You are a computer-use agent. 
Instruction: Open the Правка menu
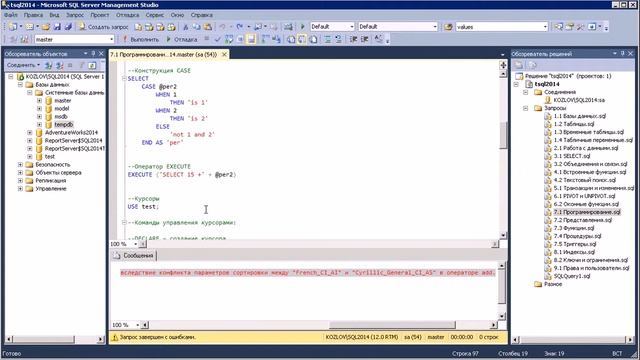click(33, 15)
